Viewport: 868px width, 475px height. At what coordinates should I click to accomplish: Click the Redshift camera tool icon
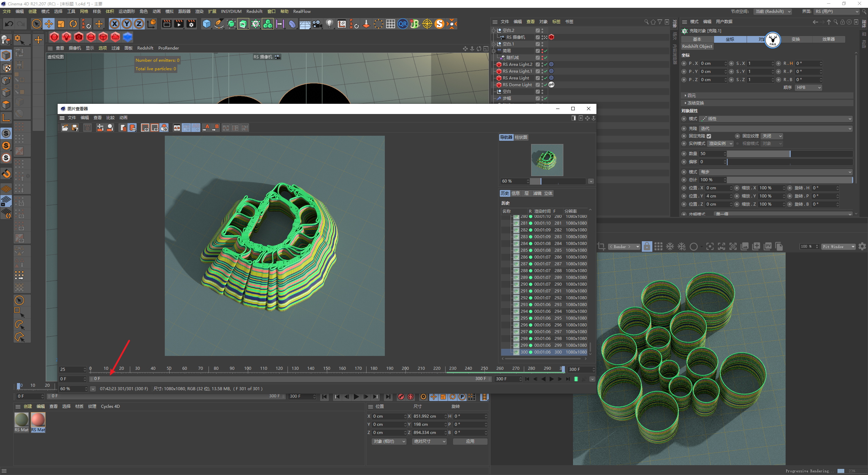pyautogui.click(x=79, y=37)
